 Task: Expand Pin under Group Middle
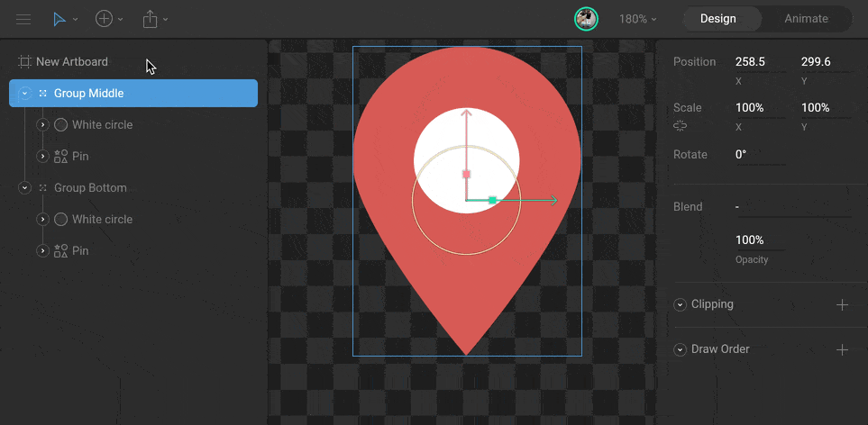pyautogui.click(x=42, y=157)
